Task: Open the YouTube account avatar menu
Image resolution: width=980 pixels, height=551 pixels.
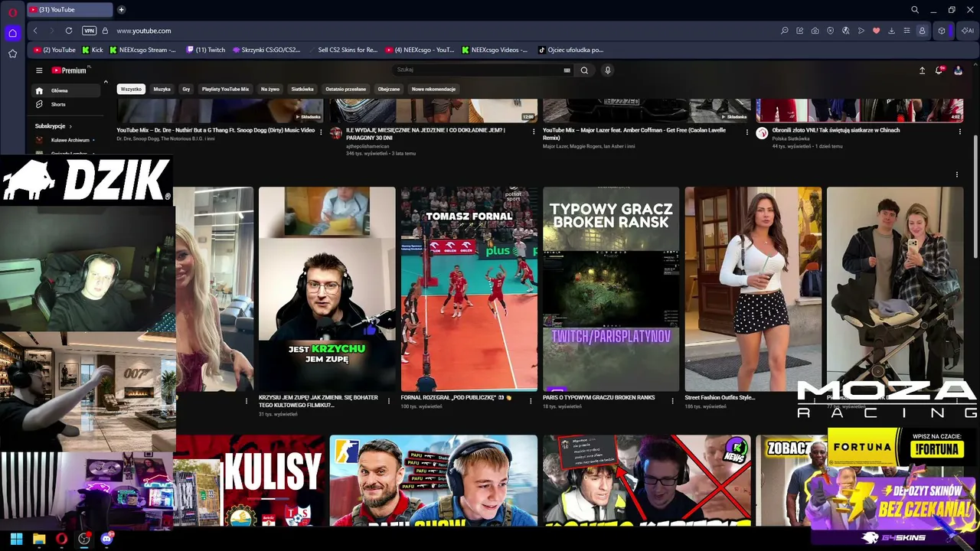Action: click(958, 70)
